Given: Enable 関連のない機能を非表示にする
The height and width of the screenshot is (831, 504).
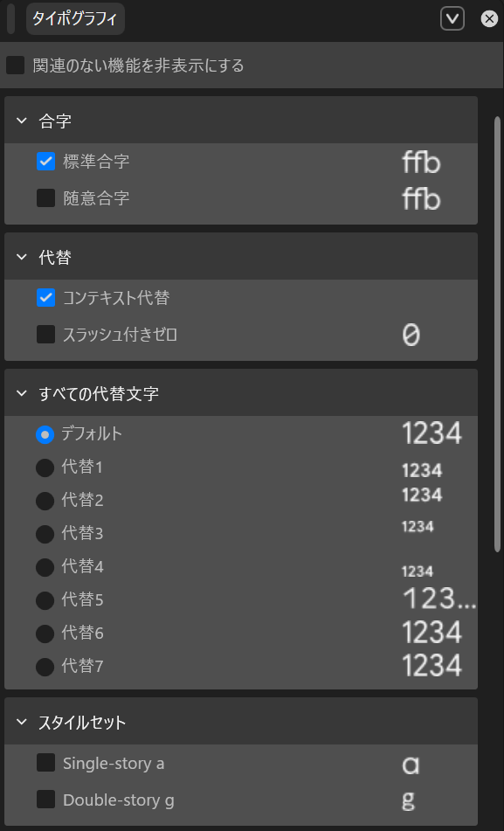Looking at the screenshot, I should pos(14,65).
